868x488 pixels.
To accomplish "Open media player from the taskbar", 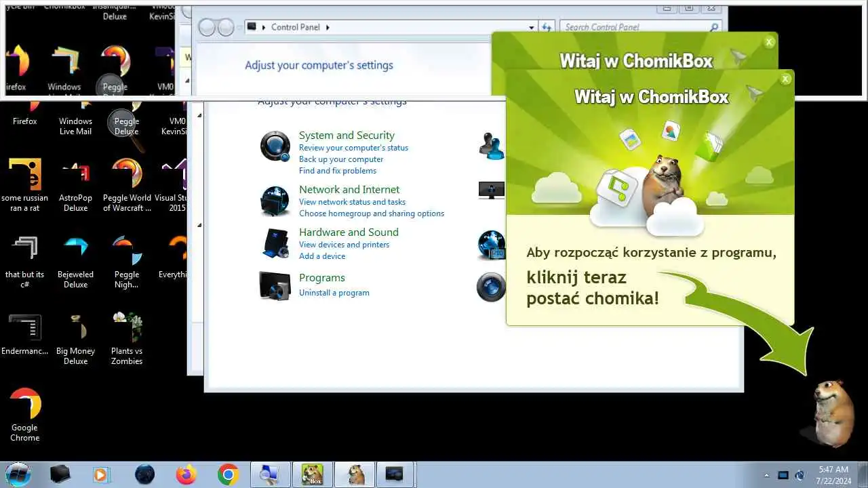I will click(102, 474).
